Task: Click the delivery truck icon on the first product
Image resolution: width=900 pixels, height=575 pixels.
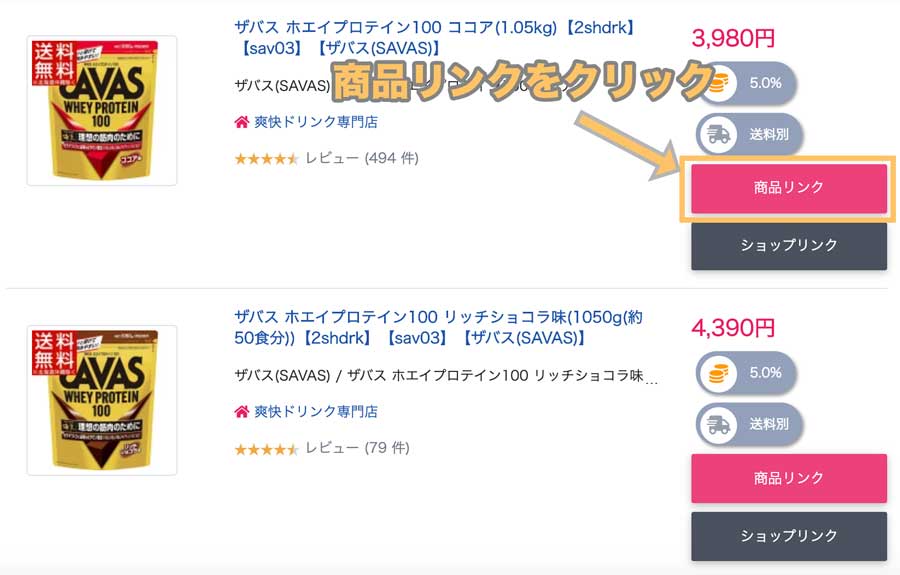Action: click(718, 135)
